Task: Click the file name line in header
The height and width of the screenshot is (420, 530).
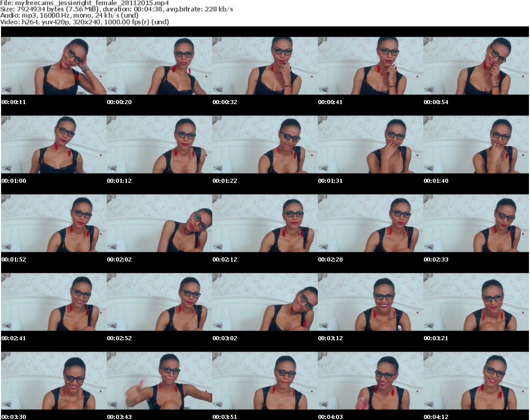Action: tap(84, 3)
